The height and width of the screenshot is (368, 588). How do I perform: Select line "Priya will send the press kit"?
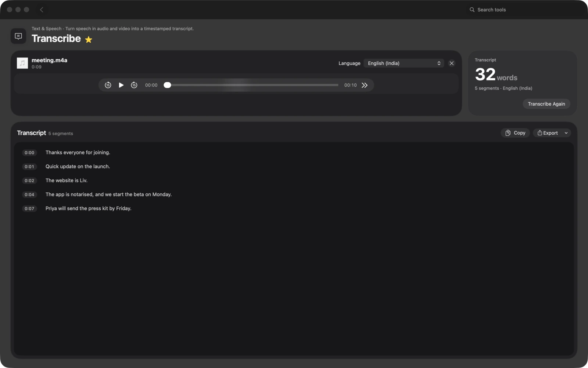coord(88,208)
